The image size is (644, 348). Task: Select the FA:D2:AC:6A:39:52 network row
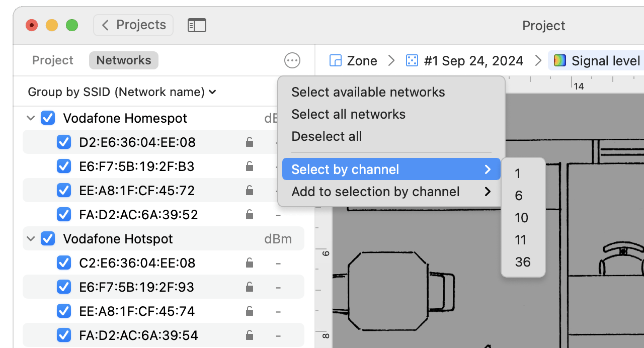(x=138, y=215)
